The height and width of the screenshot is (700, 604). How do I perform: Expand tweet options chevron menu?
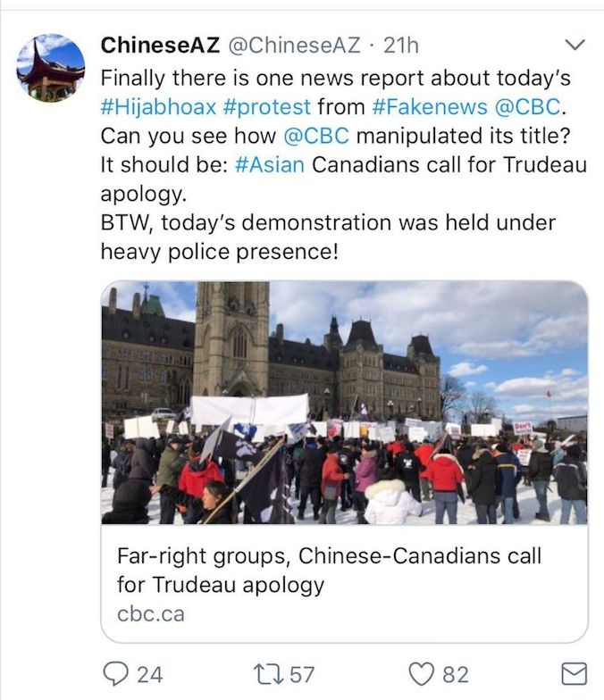(575, 44)
